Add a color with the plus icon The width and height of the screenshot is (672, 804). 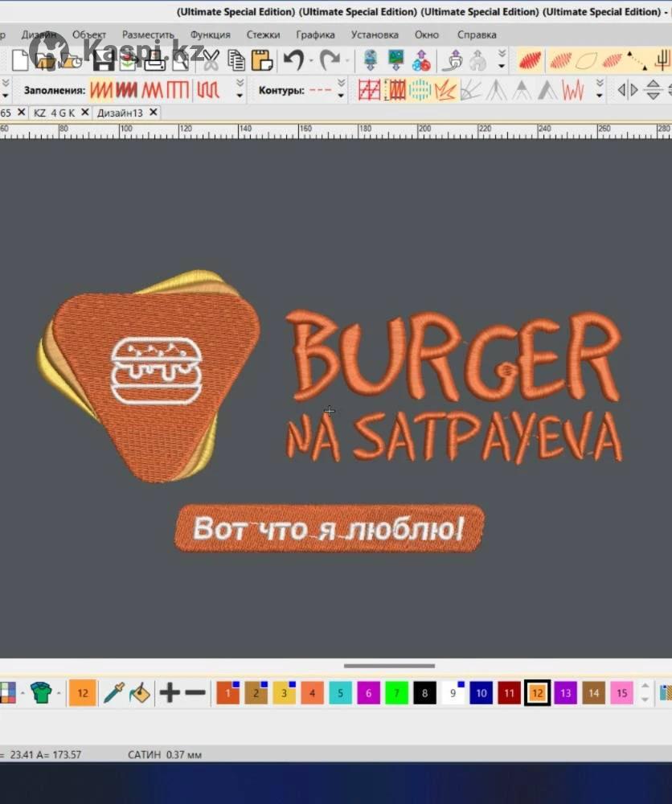[x=170, y=693]
